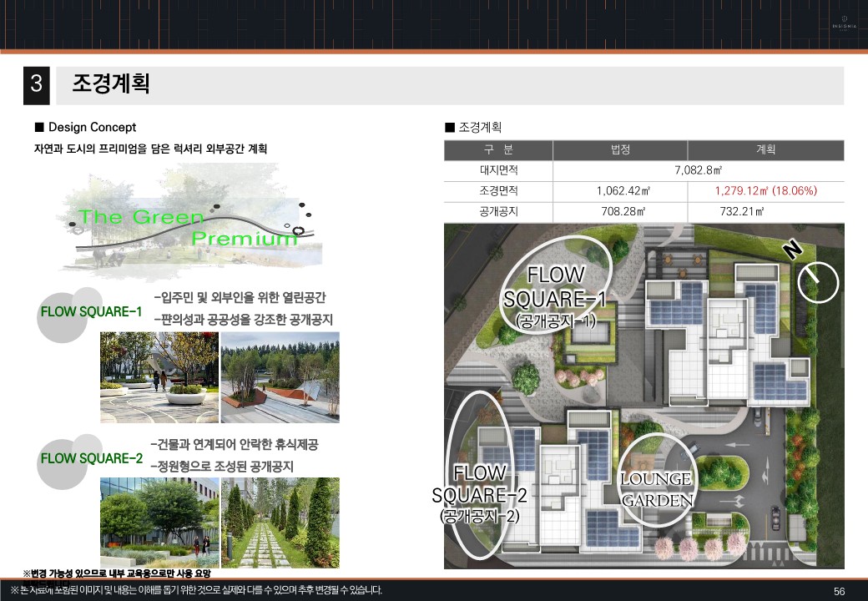Open the plaza photo with round white planters
This screenshot has width=868, height=601.
click(159, 377)
